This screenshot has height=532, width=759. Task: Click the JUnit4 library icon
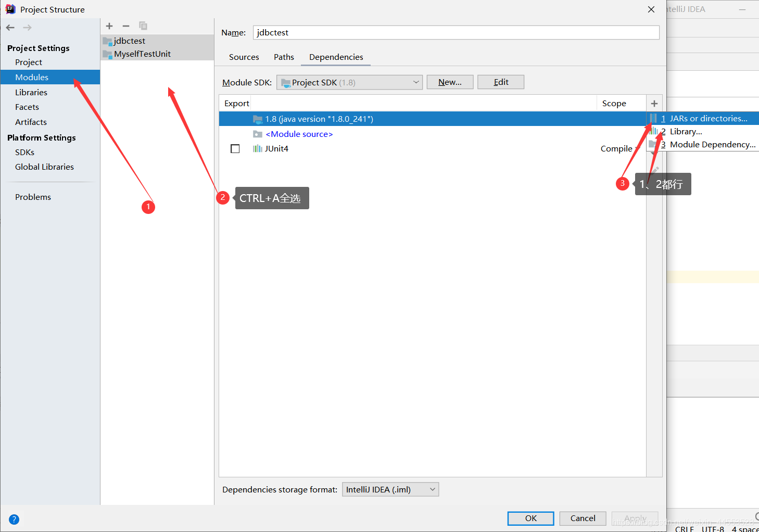(x=258, y=149)
